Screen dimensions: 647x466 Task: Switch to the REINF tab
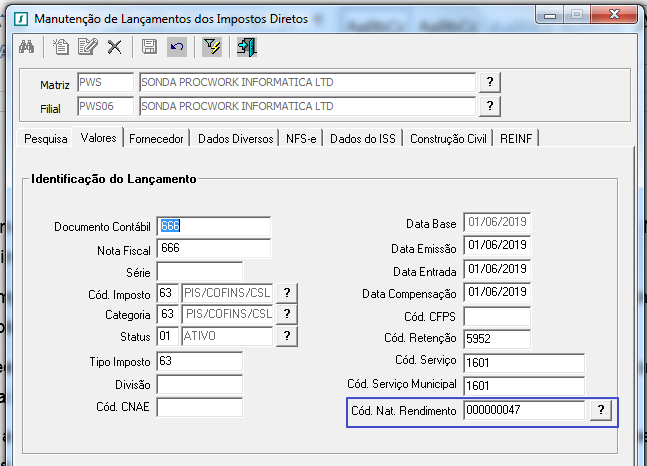[516, 139]
